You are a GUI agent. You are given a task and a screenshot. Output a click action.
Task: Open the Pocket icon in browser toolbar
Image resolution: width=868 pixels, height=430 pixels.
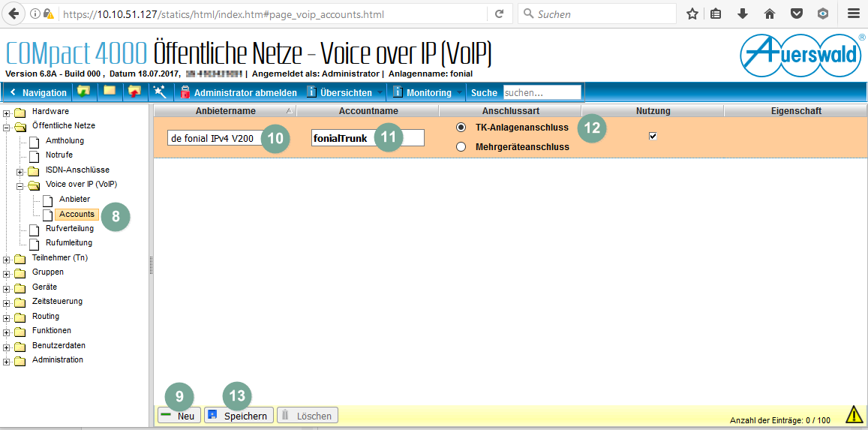point(797,14)
